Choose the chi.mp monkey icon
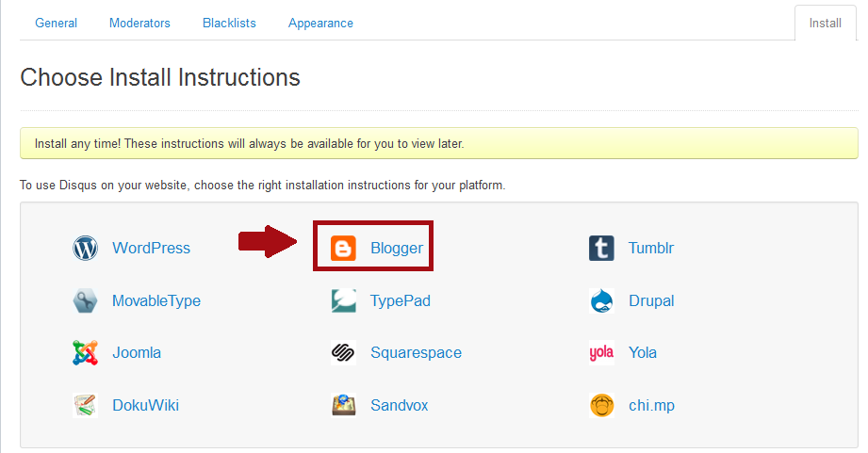The image size is (868, 453). (601, 405)
